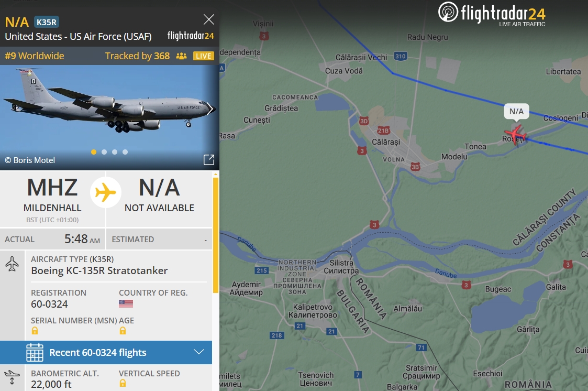Click the vertical speed lock icon
Screen dimensions: 588x391
pos(123,383)
